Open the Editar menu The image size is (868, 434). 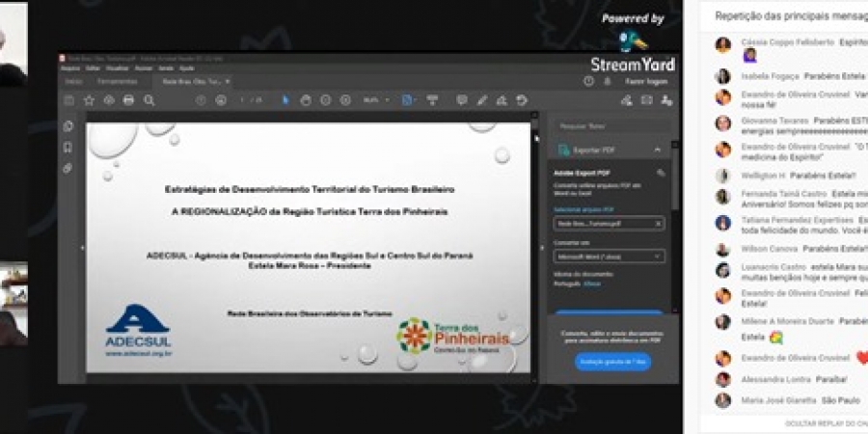[x=93, y=68]
